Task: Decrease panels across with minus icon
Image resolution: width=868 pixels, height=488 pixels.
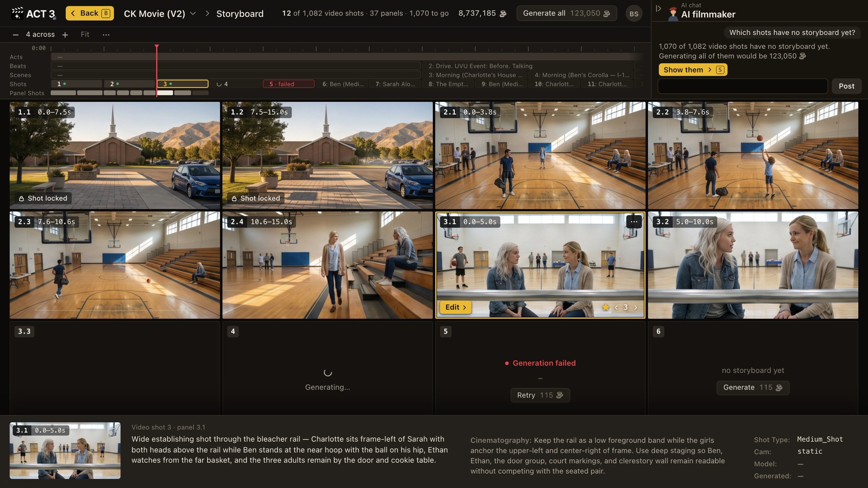Action: (x=16, y=35)
